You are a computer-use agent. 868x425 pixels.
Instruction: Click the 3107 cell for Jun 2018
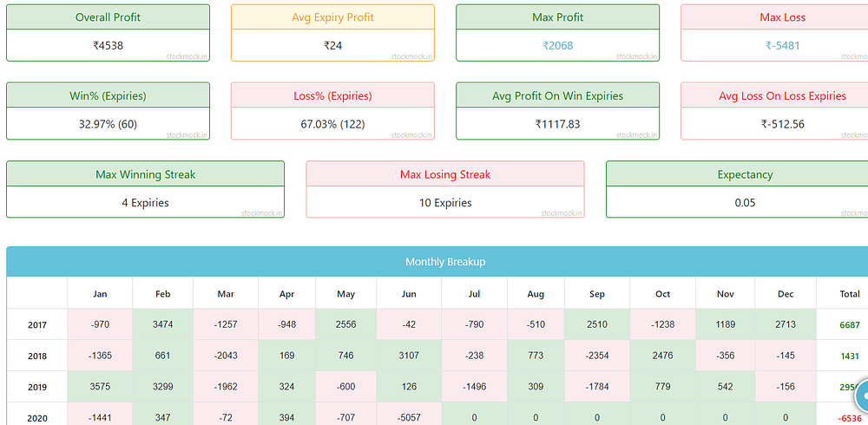click(409, 356)
